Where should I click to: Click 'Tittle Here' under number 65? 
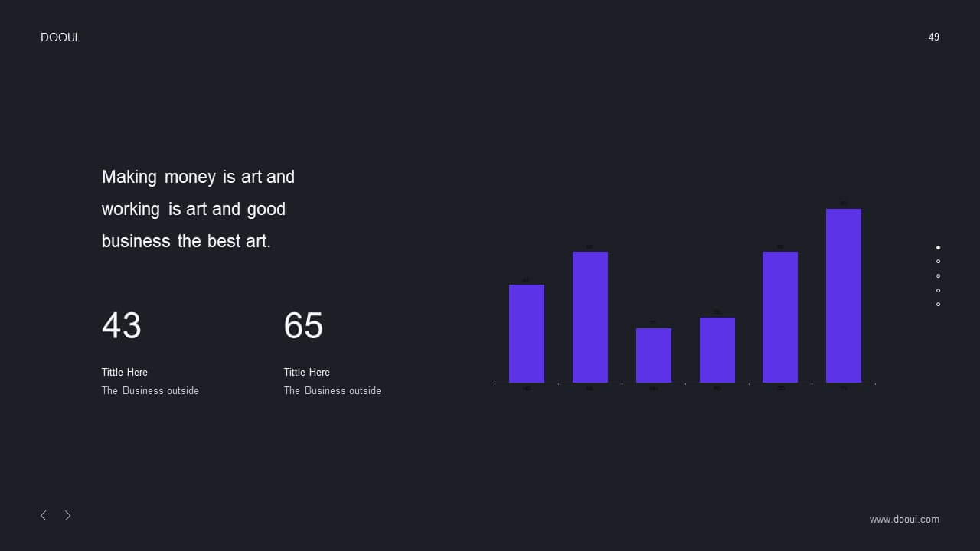(x=307, y=372)
